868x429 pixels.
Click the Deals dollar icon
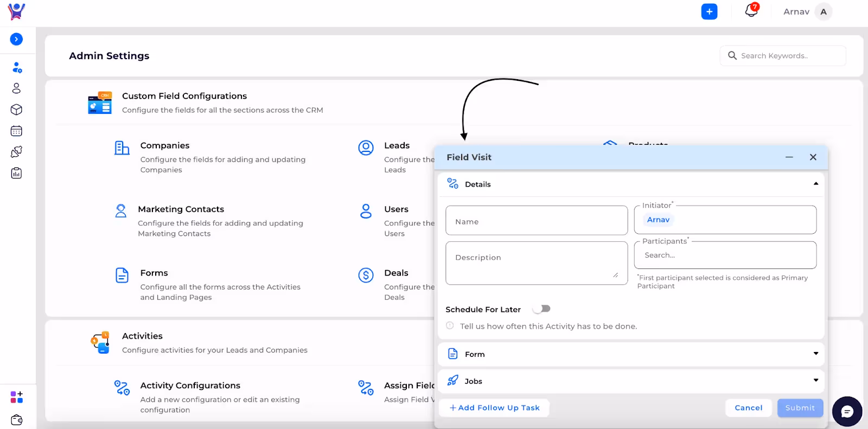pyautogui.click(x=366, y=276)
